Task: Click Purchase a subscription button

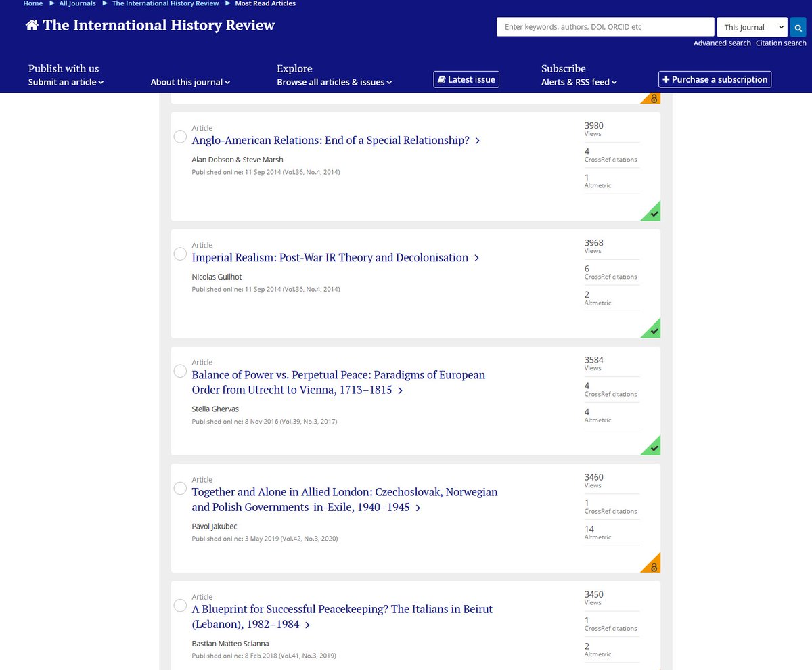Action: click(x=715, y=79)
